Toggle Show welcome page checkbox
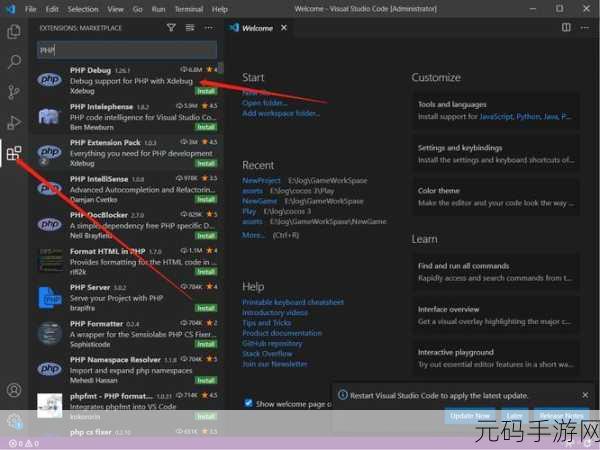This screenshot has width=600, height=450. [248, 403]
